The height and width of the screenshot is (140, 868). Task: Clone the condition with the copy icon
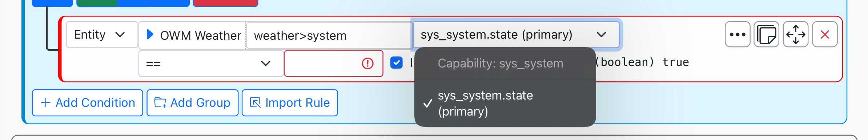767,34
